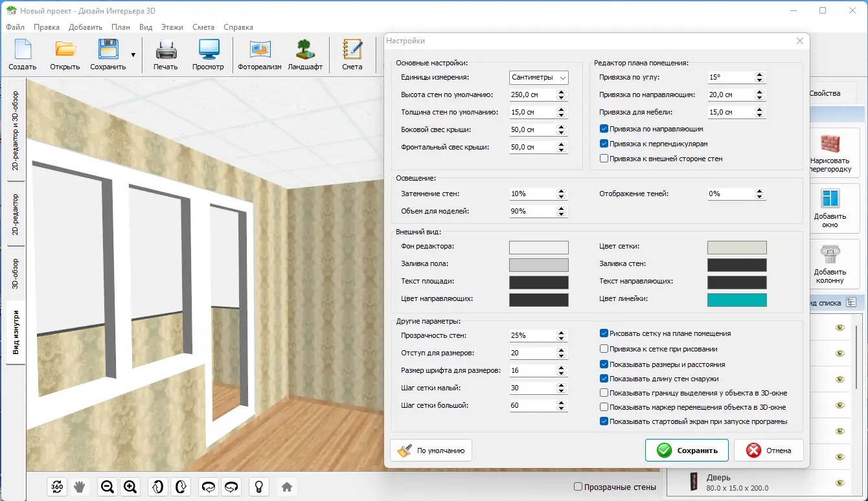Click the Сохранить floppy disk toolbar icon
The image size is (868, 501).
click(108, 49)
